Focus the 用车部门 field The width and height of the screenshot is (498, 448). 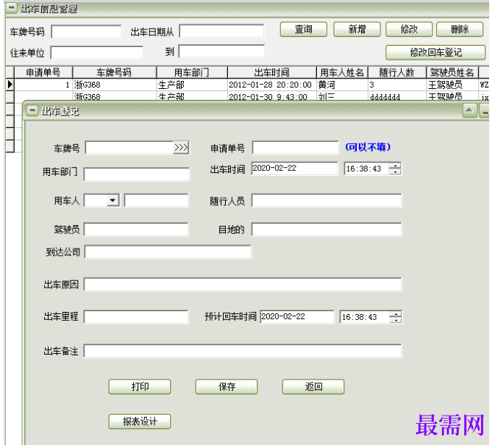point(137,174)
